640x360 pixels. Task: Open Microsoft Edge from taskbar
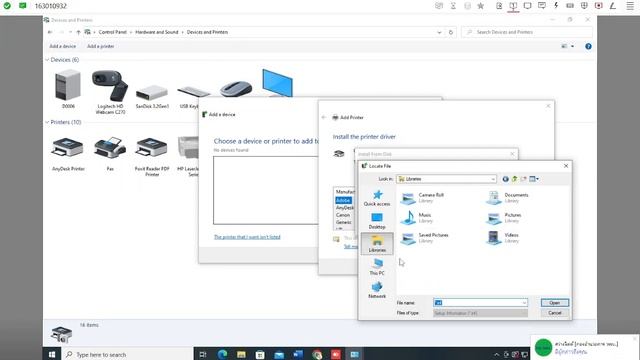point(222,354)
